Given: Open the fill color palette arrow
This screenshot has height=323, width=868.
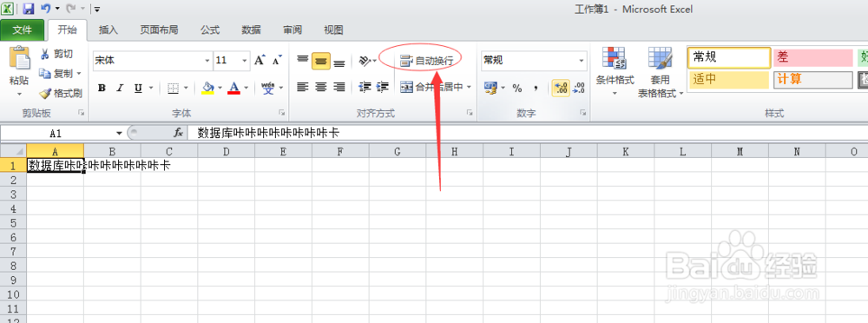Looking at the screenshot, I should pos(220,88).
